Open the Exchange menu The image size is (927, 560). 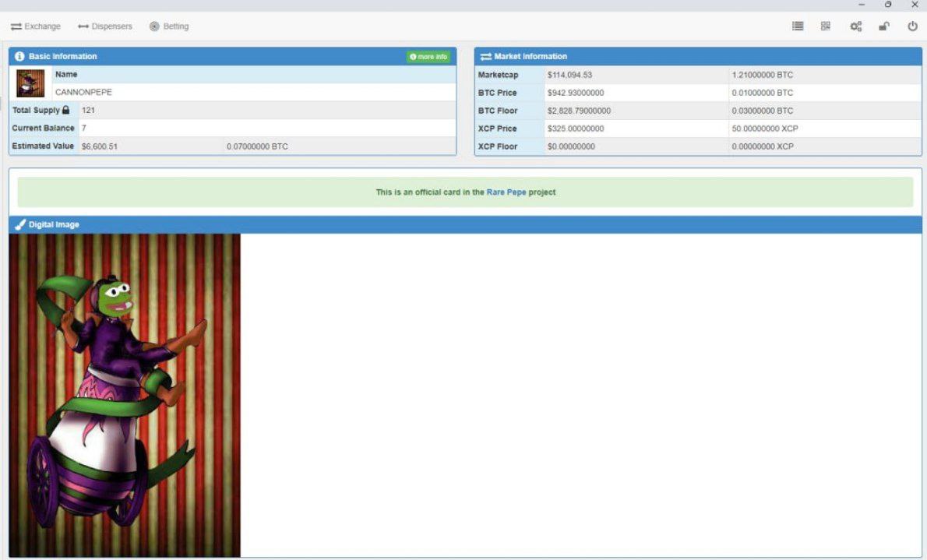pyautogui.click(x=36, y=26)
